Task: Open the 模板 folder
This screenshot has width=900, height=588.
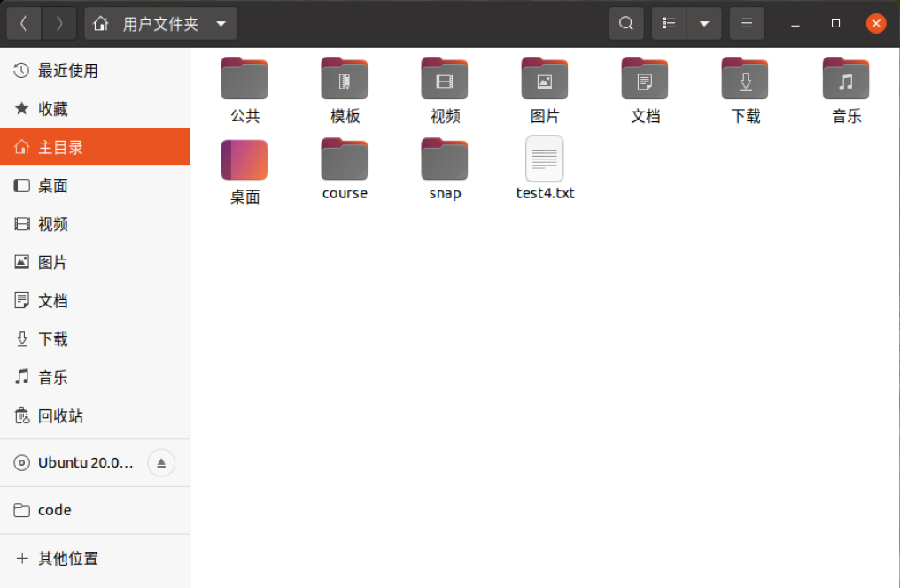Action: click(x=344, y=78)
